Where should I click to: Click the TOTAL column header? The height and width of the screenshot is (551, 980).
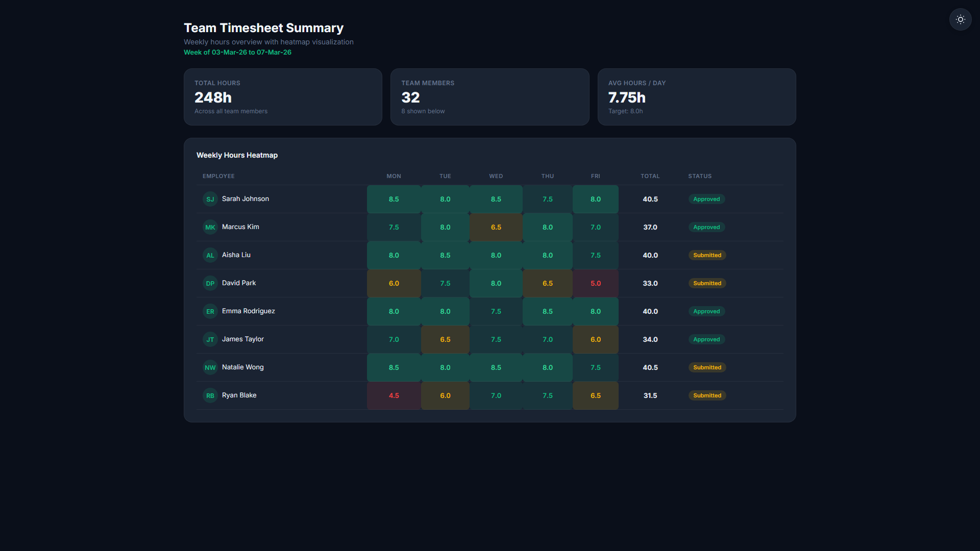coord(650,176)
